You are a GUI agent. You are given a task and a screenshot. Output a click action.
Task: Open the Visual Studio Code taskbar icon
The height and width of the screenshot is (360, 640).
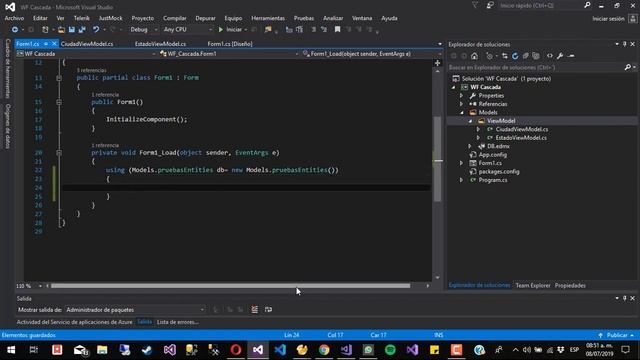click(x=280, y=350)
